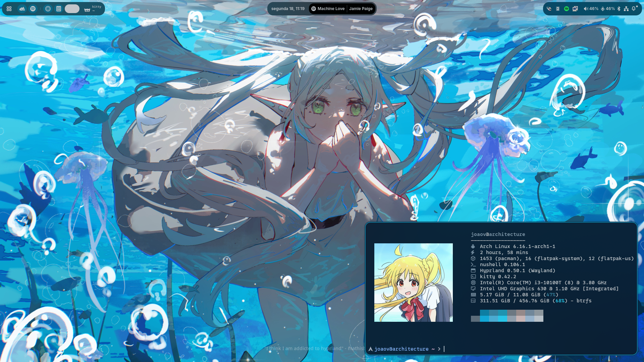
Task: Click the 'joaov@architecture' fetch header
Action: tap(498, 234)
